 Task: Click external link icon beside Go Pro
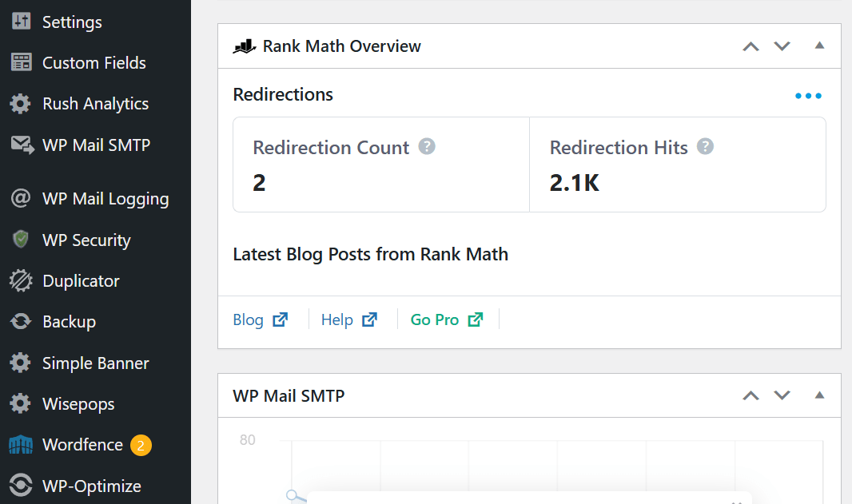point(476,319)
